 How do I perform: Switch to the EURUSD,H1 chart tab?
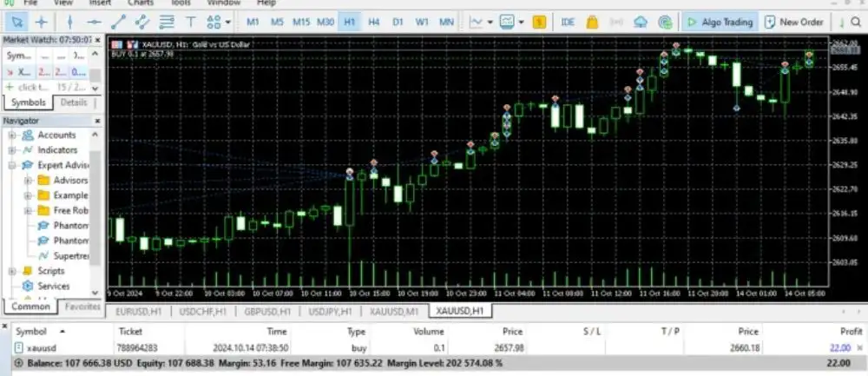(139, 311)
